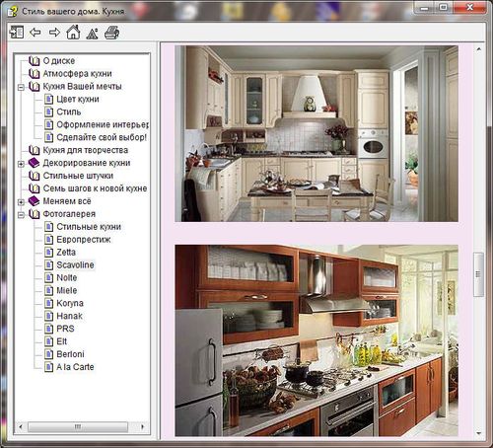Open the Koryna gallery page
The width and height of the screenshot is (493, 448).
click(x=70, y=303)
